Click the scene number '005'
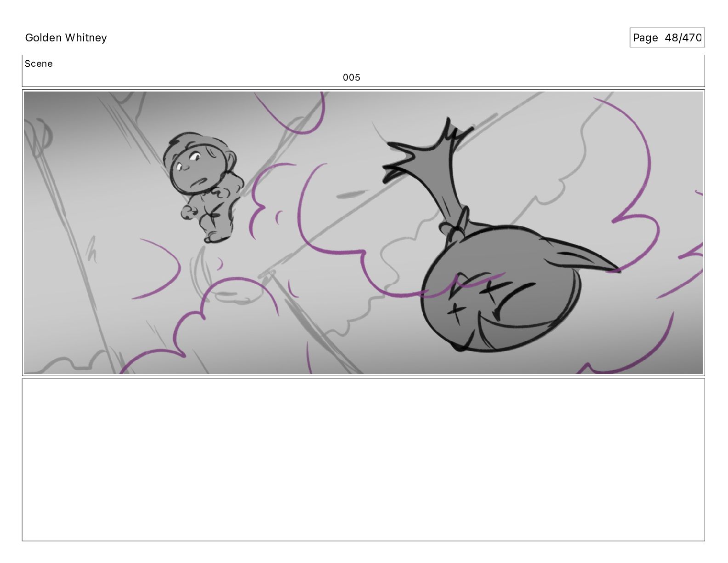728x563 pixels. [352, 77]
